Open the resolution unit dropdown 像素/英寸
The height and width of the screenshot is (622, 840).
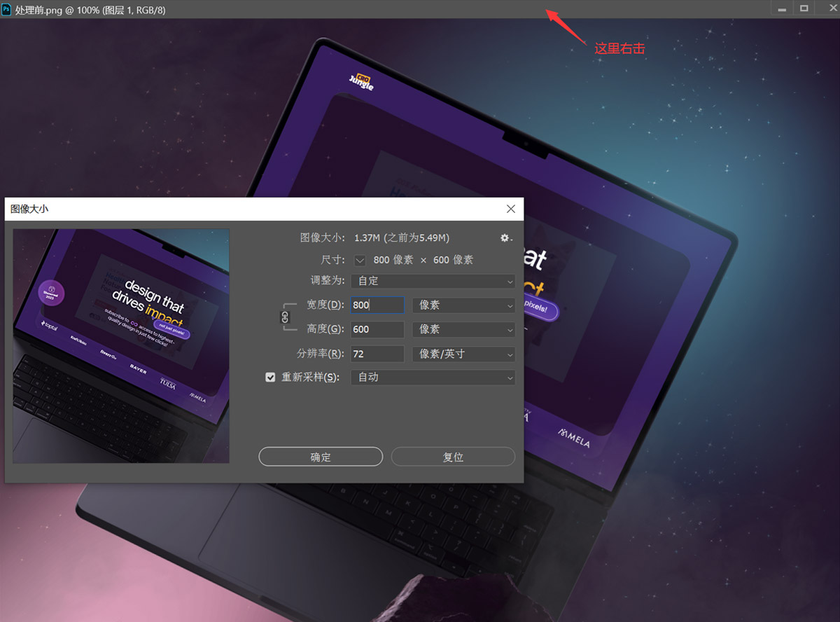point(463,354)
